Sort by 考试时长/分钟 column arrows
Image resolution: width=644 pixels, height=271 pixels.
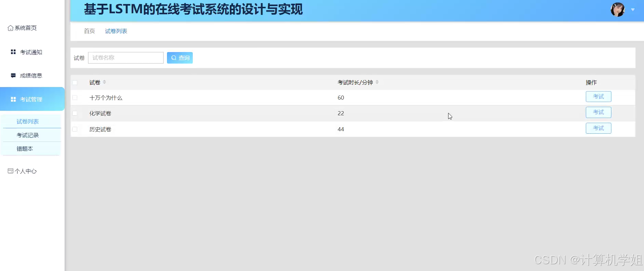[x=377, y=82]
